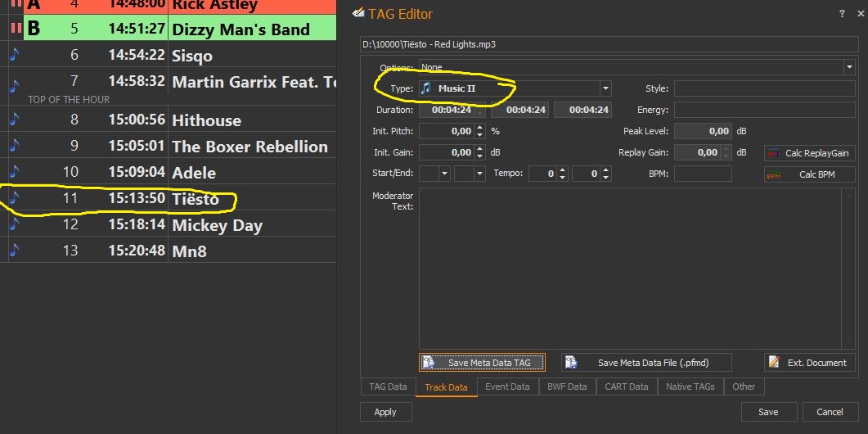Switch to the TAG Data tab

tap(388, 387)
